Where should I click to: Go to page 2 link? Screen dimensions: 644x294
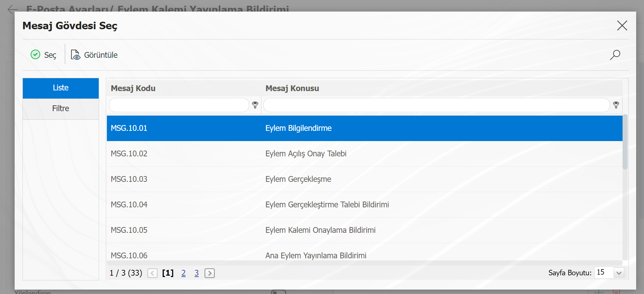click(x=183, y=273)
